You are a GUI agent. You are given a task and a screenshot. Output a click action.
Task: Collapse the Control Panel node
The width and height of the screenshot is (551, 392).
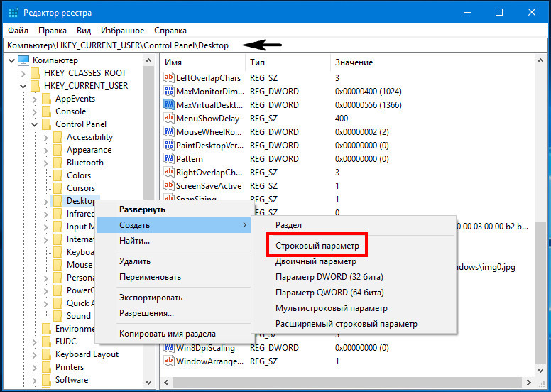coord(34,124)
